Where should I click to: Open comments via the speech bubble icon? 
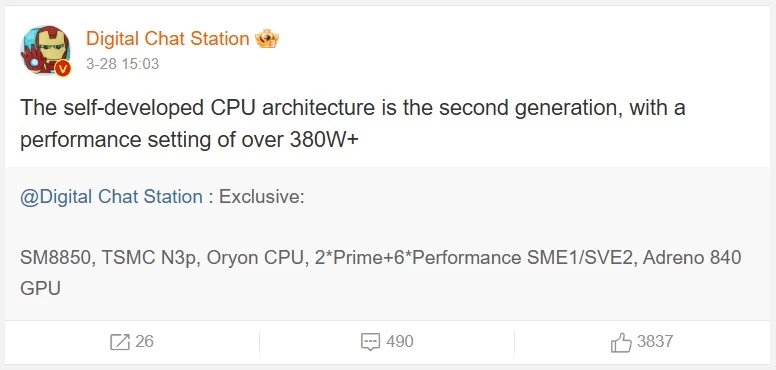(370, 342)
